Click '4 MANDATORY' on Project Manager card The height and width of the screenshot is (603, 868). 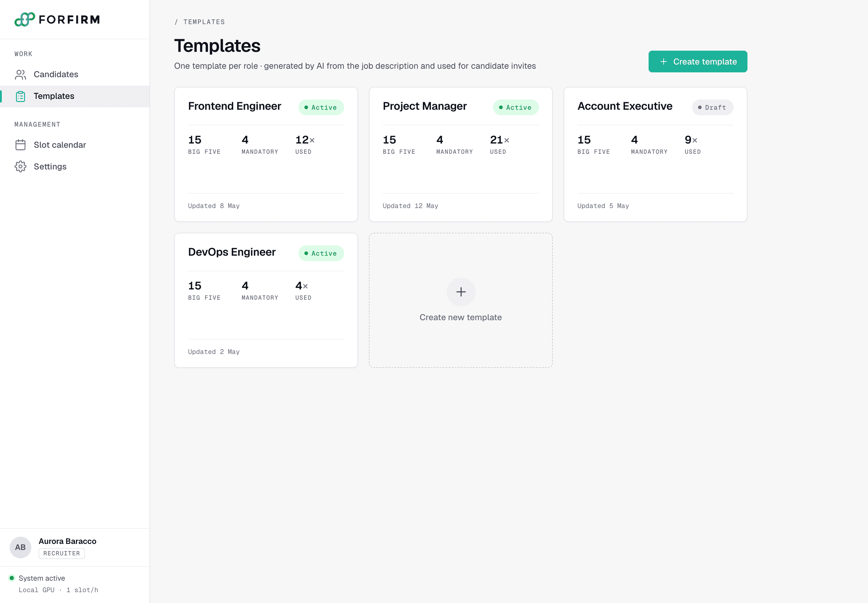click(x=454, y=145)
